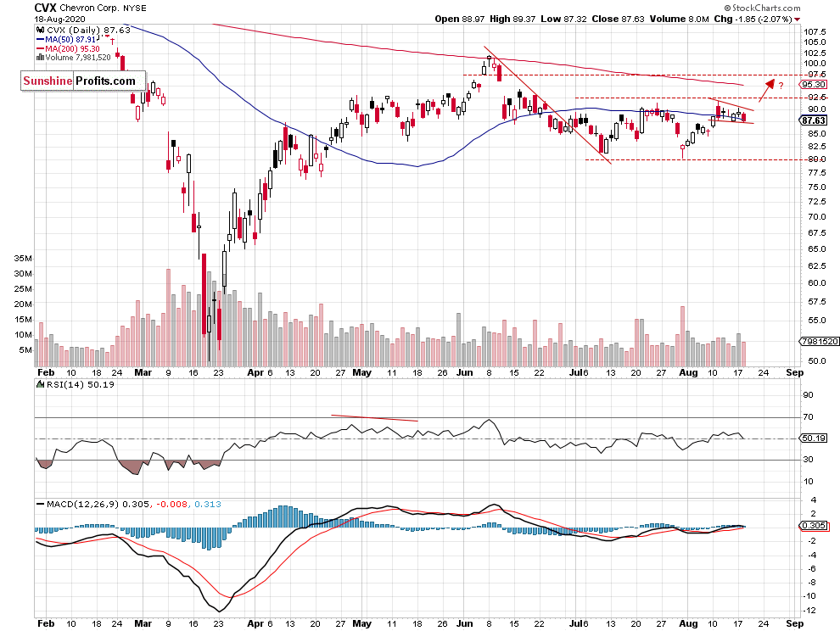Click the blue MA(50) line swatch in legend
Image resolution: width=840 pixels, height=631 pixels.
[x=40, y=40]
